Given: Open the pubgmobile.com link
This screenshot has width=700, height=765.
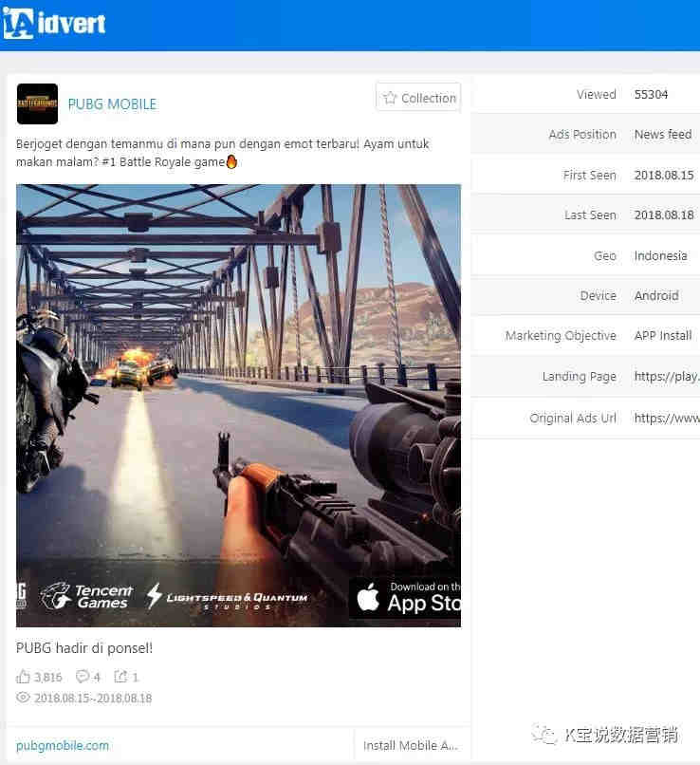Looking at the screenshot, I should click(63, 745).
